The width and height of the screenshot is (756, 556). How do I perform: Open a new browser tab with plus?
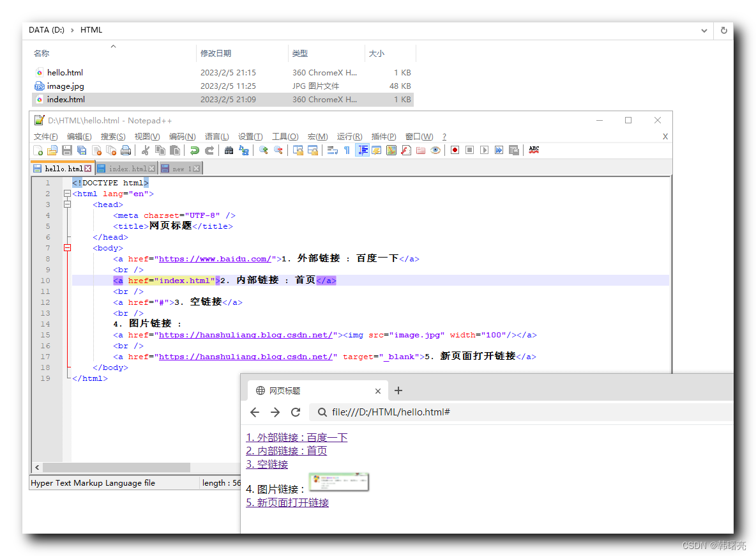pos(398,390)
